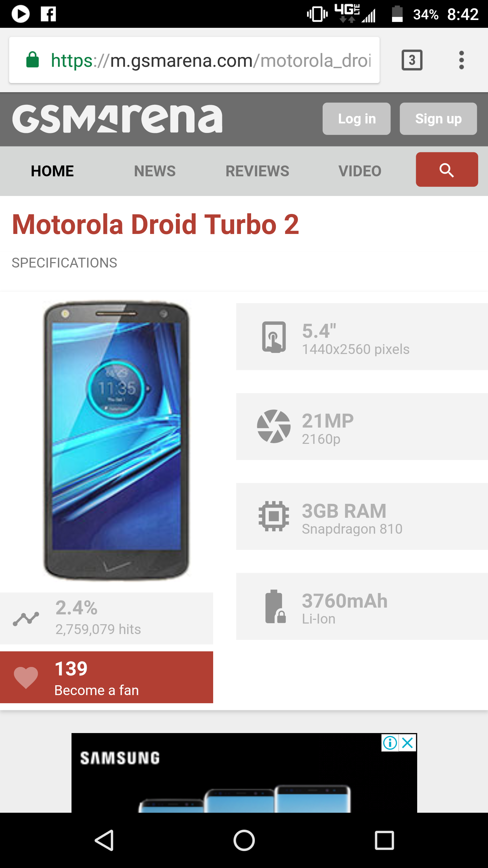Open the VIDEO tab
488x868 pixels.
tap(360, 171)
